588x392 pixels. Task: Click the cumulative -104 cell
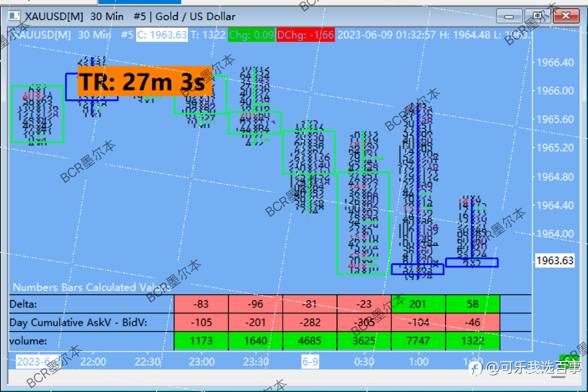click(419, 322)
